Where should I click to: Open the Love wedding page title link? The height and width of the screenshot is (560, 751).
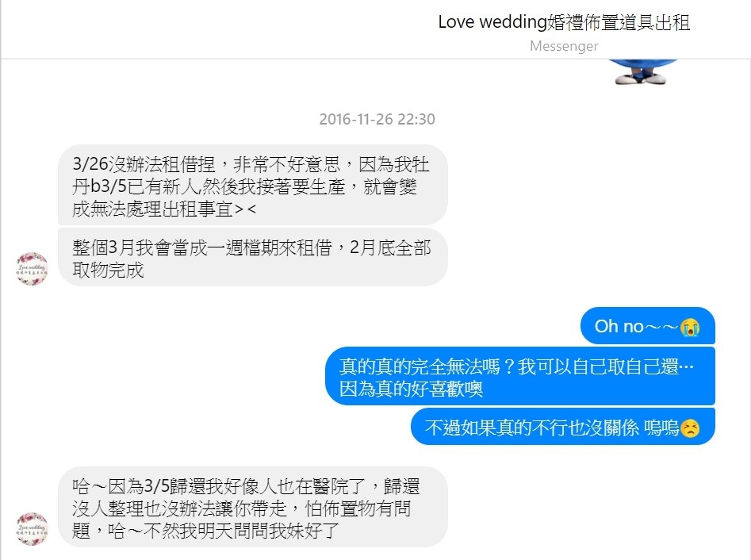tap(564, 22)
